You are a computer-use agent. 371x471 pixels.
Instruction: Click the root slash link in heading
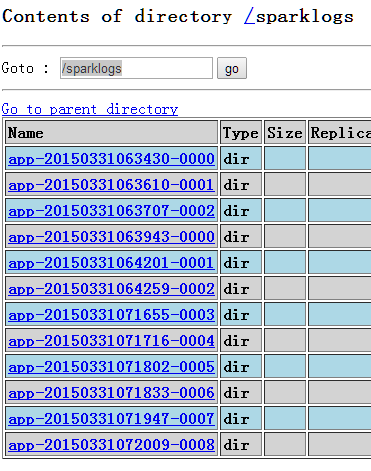pyautogui.click(x=249, y=16)
